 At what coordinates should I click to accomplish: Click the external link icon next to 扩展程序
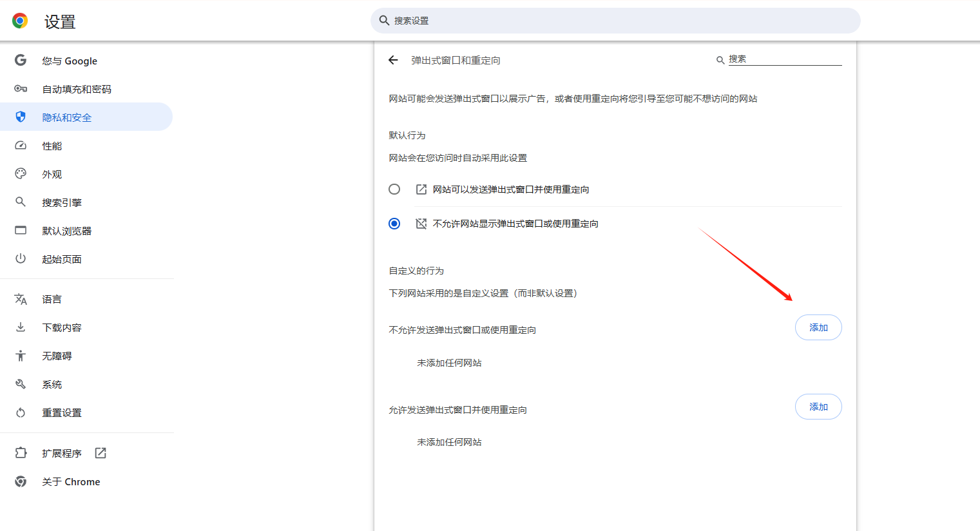(101, 453)
